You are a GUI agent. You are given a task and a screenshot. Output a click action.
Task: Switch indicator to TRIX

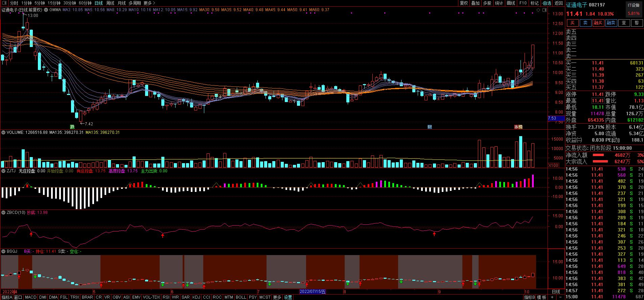pyautogui.click(x=74, y=297)
